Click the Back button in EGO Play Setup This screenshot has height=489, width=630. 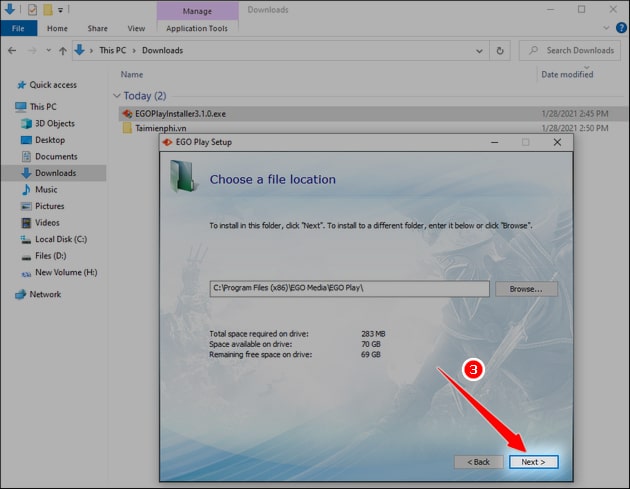click(x=478, y=462)
